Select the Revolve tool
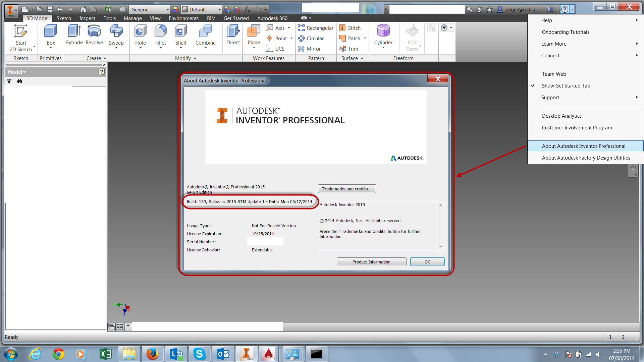This screenshot has width=644, height=362. tap(94, 35)
